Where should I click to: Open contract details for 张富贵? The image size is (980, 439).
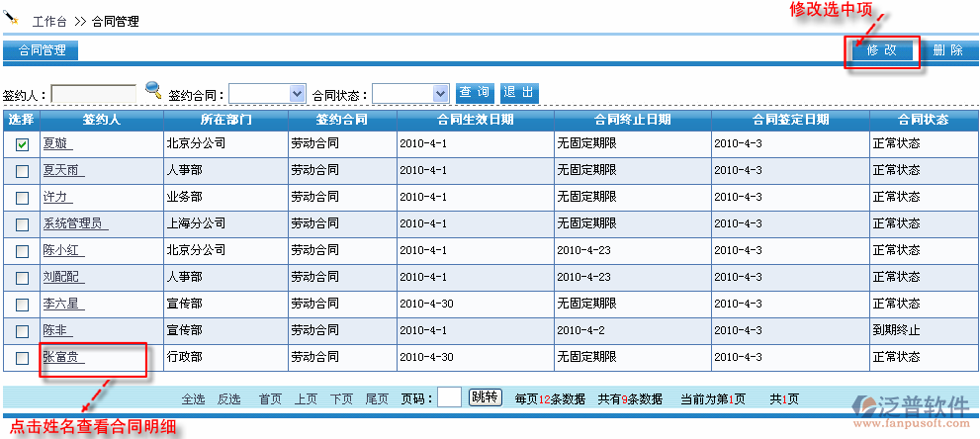point(62,357)
